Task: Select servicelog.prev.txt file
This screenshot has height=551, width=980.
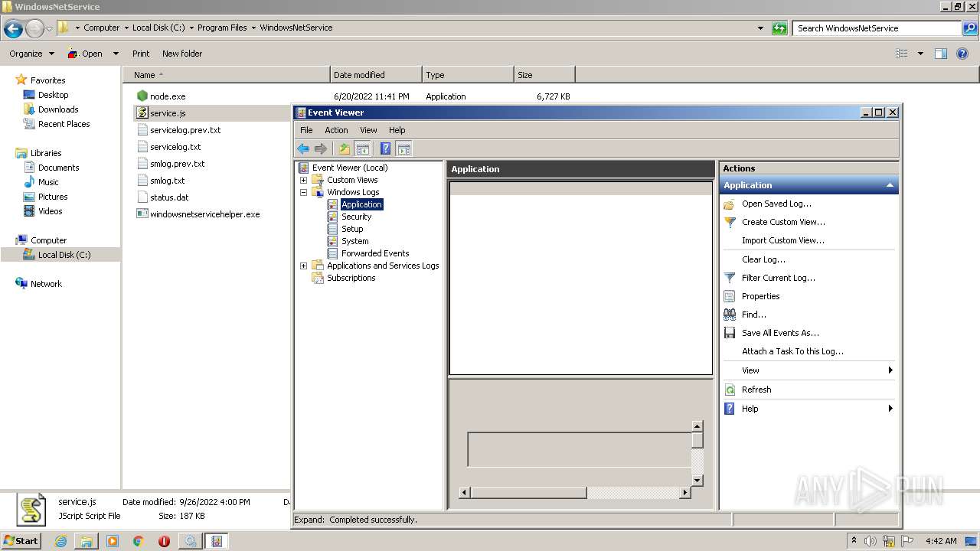Action: [x=185, y=130]
